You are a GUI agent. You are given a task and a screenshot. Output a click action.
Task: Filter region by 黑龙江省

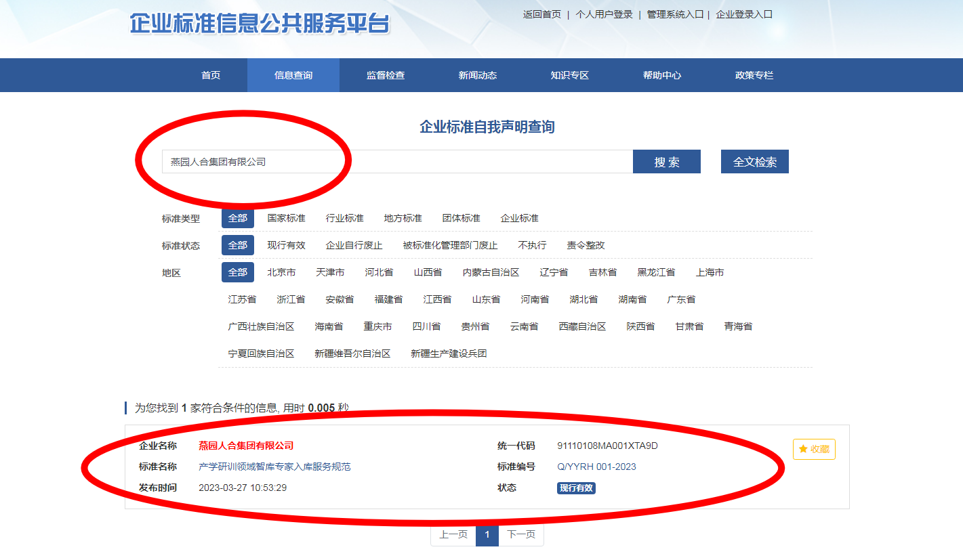(x=657, y=272)
